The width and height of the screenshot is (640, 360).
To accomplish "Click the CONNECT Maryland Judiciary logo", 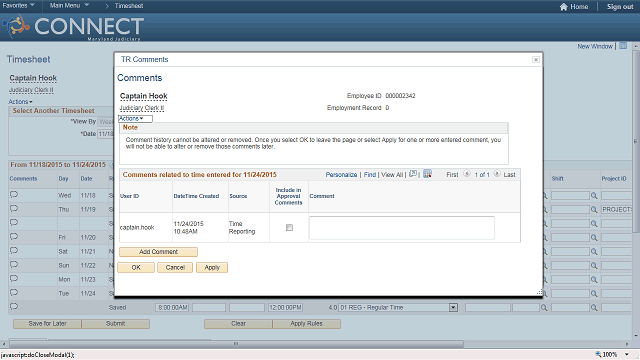I will point(73,27).
